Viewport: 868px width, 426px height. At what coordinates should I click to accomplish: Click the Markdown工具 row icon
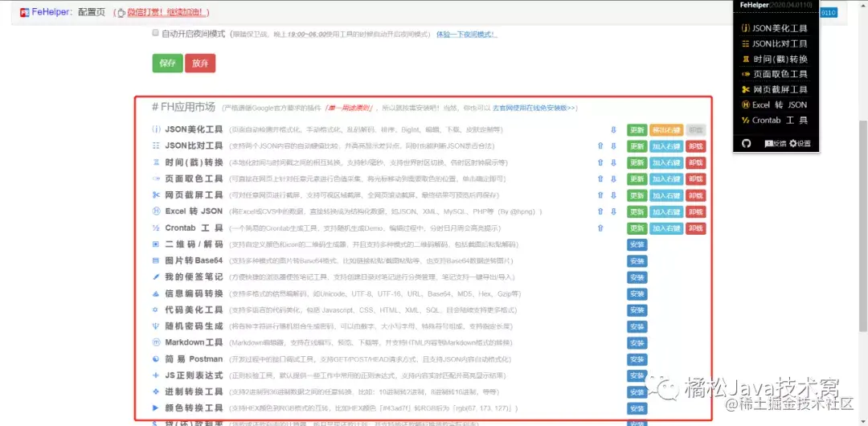tap(156, 342)
